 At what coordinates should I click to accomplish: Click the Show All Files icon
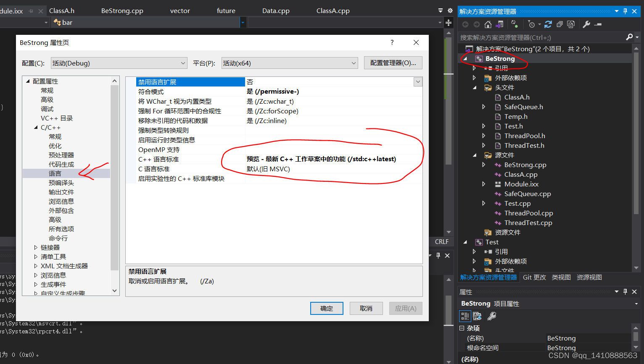pos(571,24)
